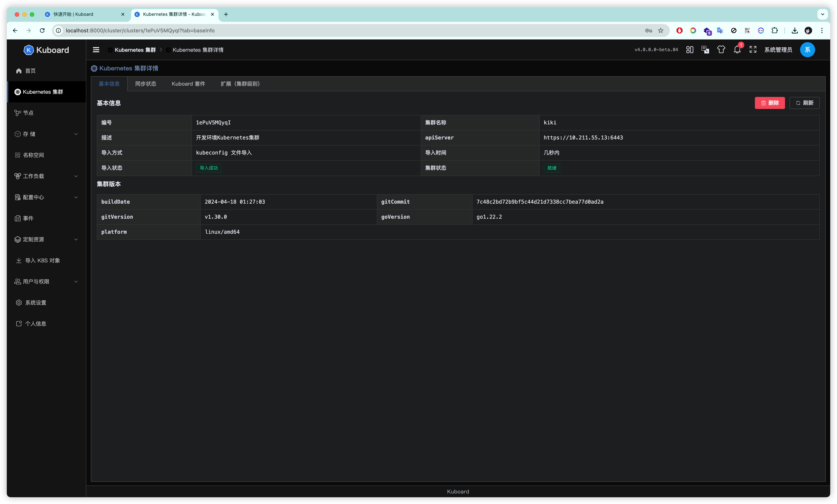Switch to the 同步状态 tab

145,84
